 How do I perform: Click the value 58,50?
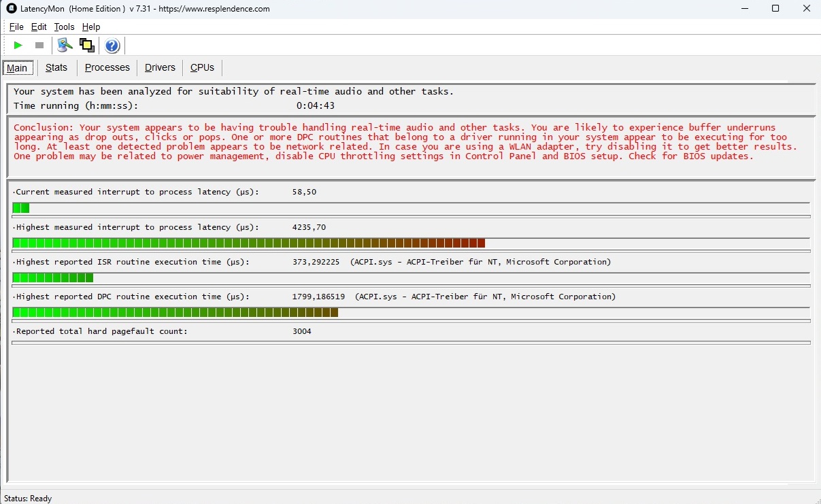pyautogui.click(x=304, y=192)
